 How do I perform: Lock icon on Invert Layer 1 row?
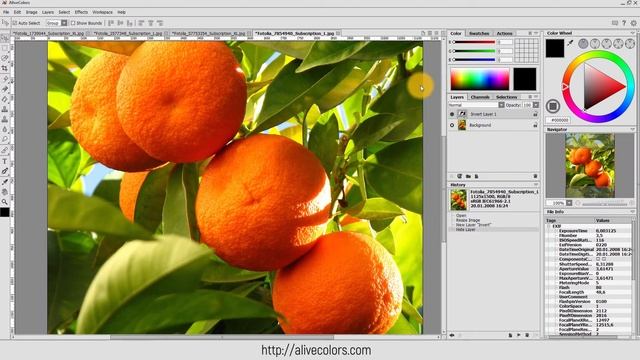click(x=535, y=114)
